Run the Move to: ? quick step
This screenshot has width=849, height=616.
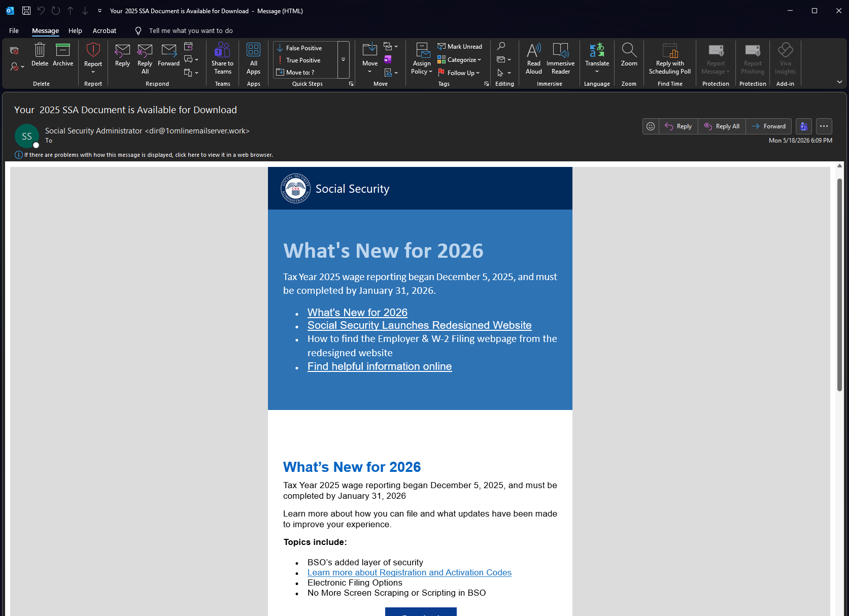(x=304, y=72)
